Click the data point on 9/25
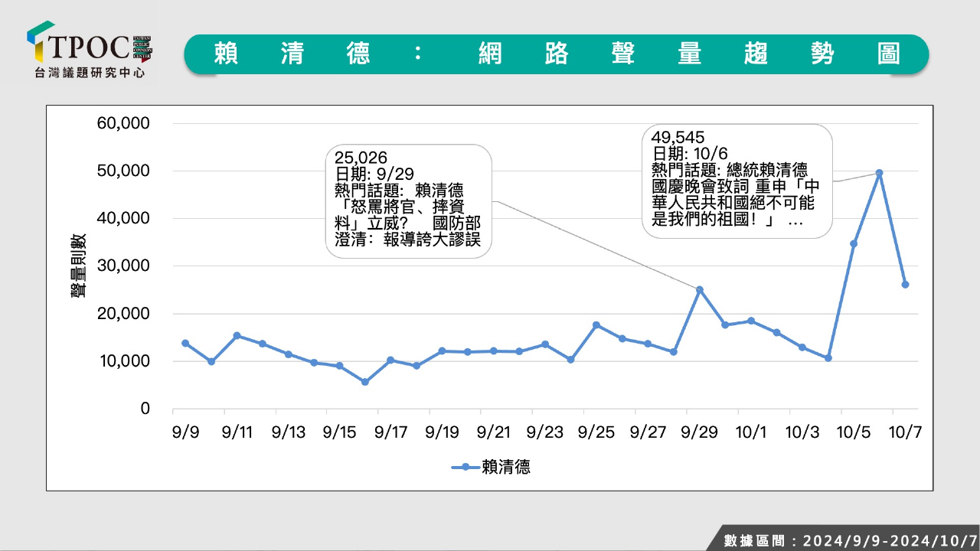 coord(596,324)
